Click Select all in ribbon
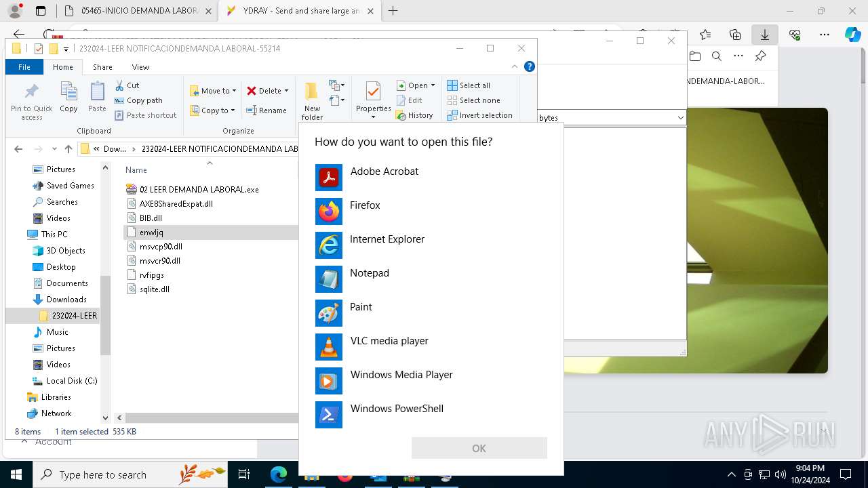This screenshot has width=868, height=488. (469, 85)
